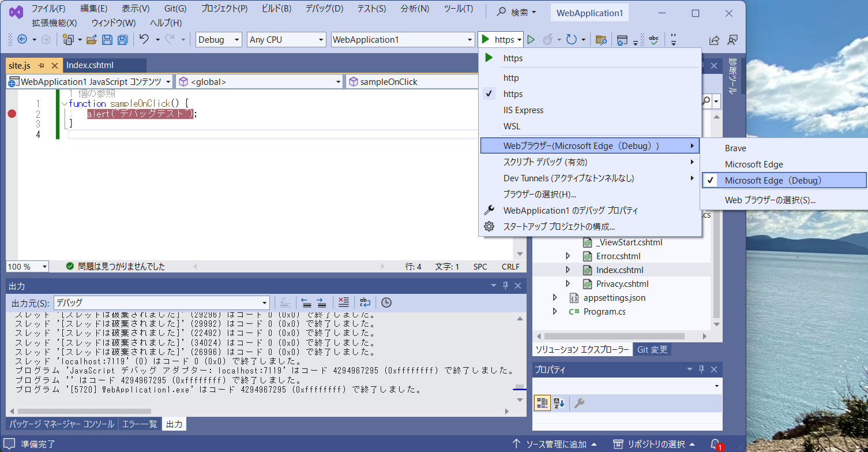The width and height of the screenshot is (868, 452).
Task: Open the <global> scope dropdown
Action: (260, 82)
